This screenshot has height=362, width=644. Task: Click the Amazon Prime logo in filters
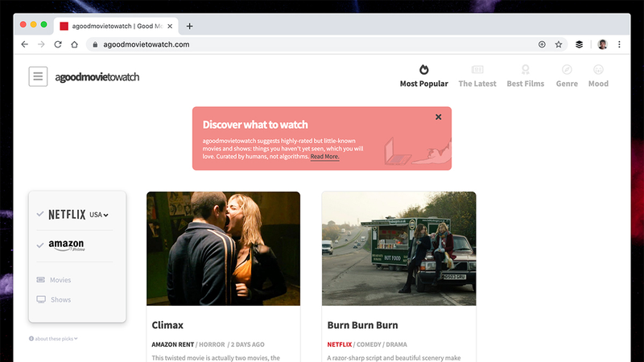click(67, 245)
